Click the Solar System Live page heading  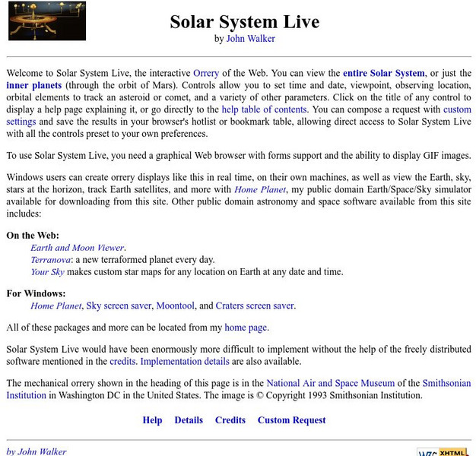click(x=245, y=22)
